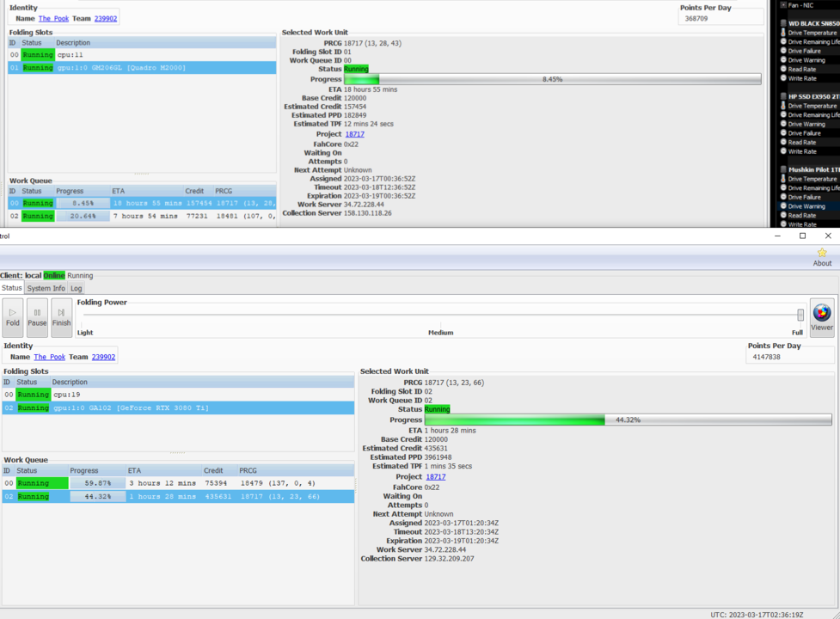This screenshot has height=619, width=840.
Task: Select Drive Warning sensor under Mushkin Pilot
Action: point(806,206)
